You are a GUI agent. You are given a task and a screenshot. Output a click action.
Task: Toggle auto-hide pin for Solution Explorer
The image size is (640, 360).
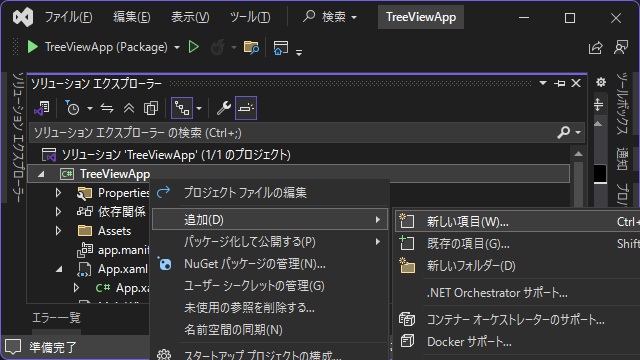coord(560,83)
